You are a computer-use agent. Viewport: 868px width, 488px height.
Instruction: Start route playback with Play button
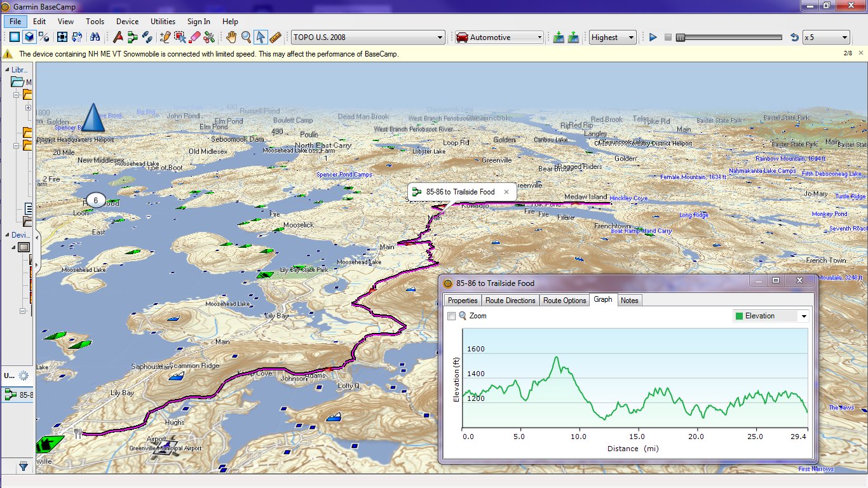pyautogui.click(x=653, y=37)
